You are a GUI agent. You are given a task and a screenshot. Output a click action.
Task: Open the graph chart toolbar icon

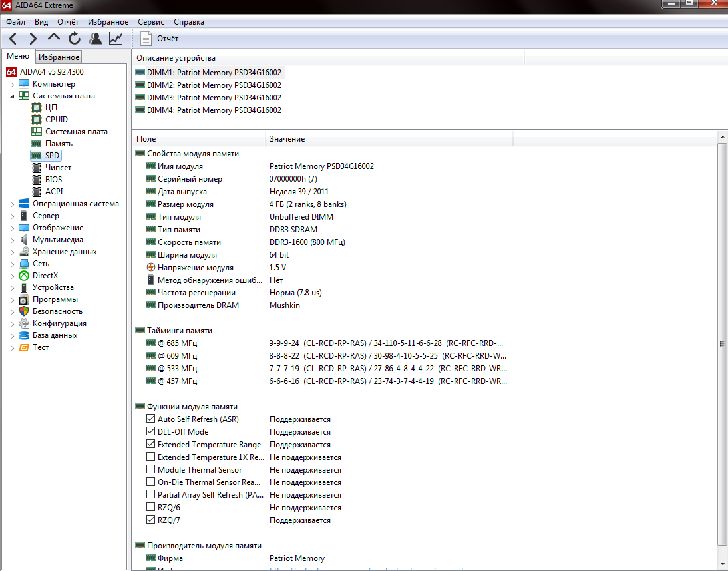(x=116, y=39)
